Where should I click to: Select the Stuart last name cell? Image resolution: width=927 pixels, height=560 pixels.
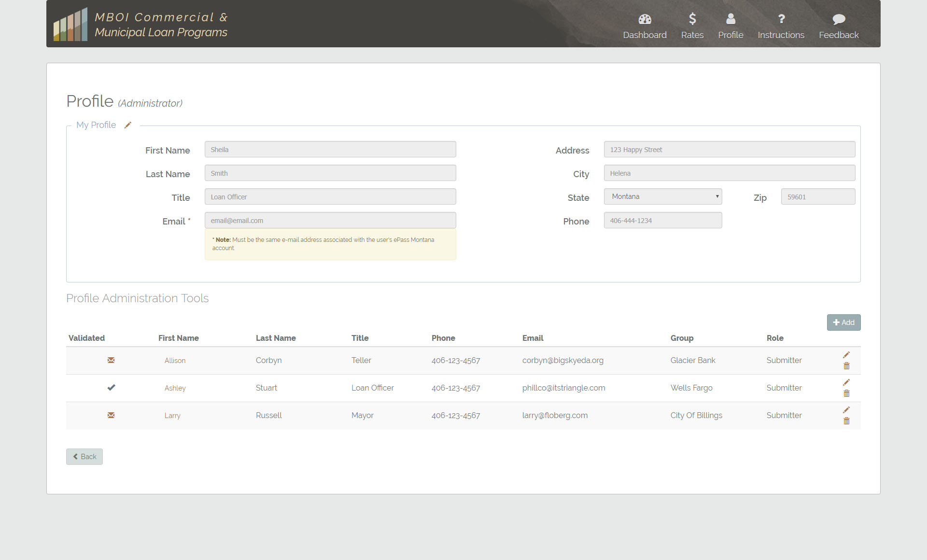point(267,388)
